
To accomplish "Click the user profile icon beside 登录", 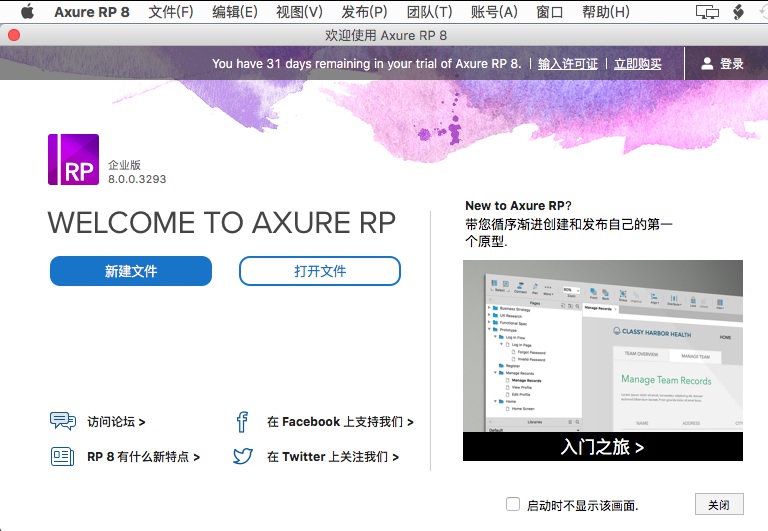I will click(707, 63).
